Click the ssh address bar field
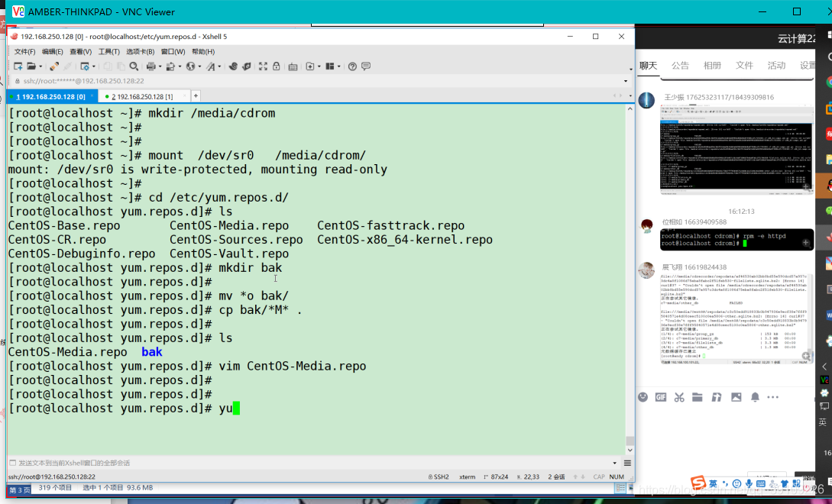 coord(319,81)
